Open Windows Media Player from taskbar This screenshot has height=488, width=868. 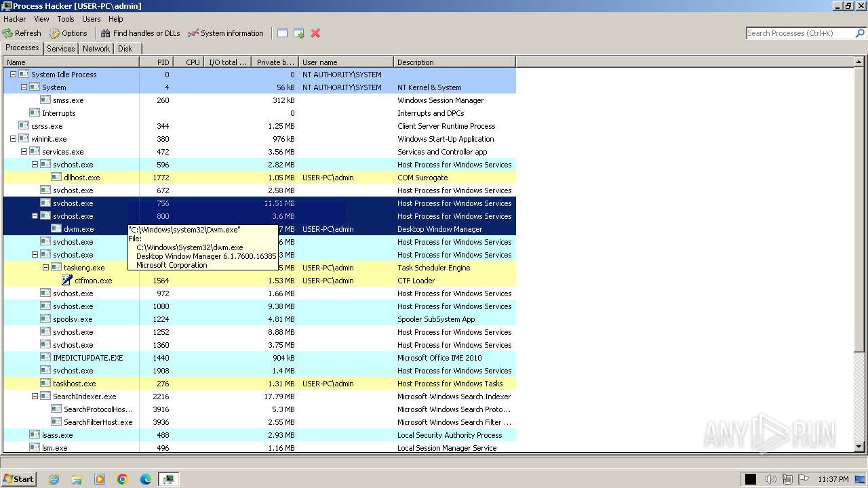(100, 479)
